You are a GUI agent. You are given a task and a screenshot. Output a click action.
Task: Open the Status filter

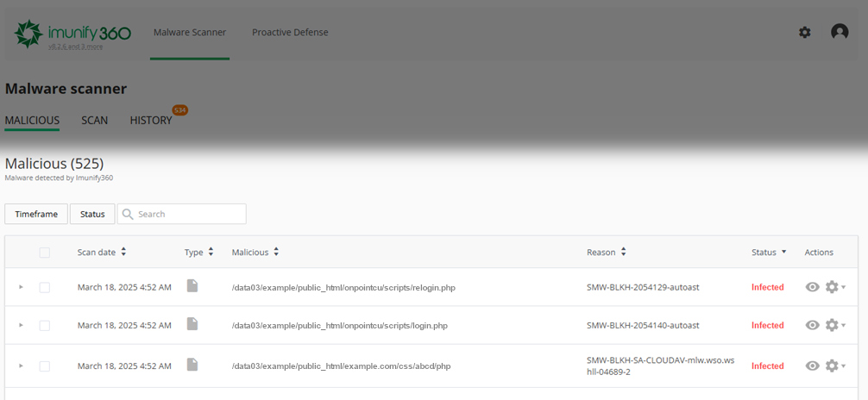(x=92, y=214)
